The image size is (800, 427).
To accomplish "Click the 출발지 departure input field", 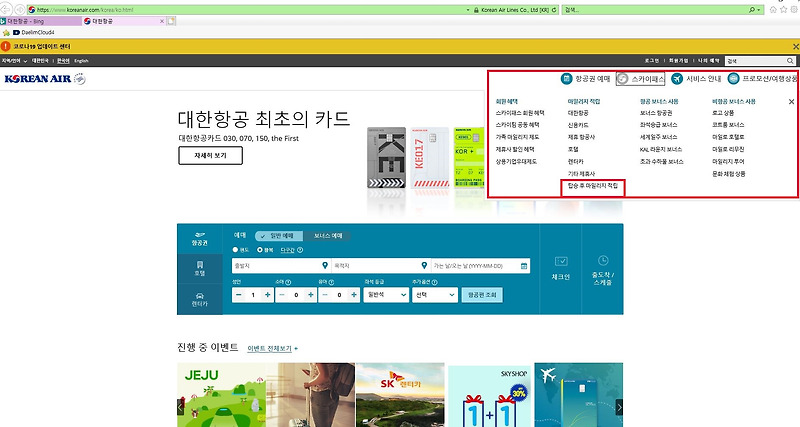I will tap(281, 266).
